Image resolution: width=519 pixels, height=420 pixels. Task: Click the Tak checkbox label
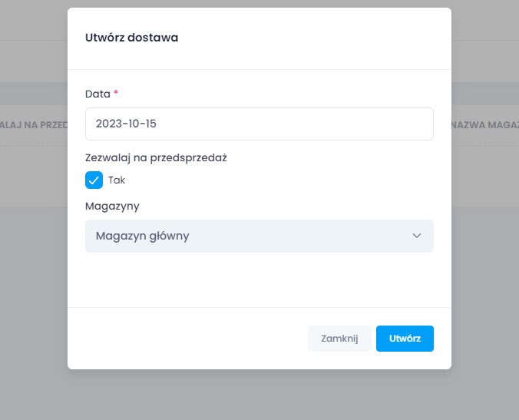tap(117, 180)
